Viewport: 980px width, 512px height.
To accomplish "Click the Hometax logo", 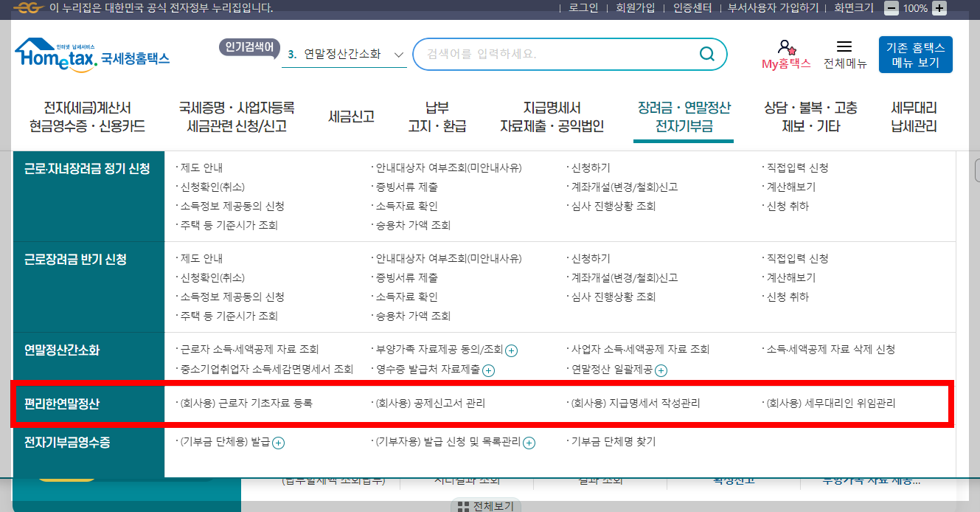I will (92, 55).
